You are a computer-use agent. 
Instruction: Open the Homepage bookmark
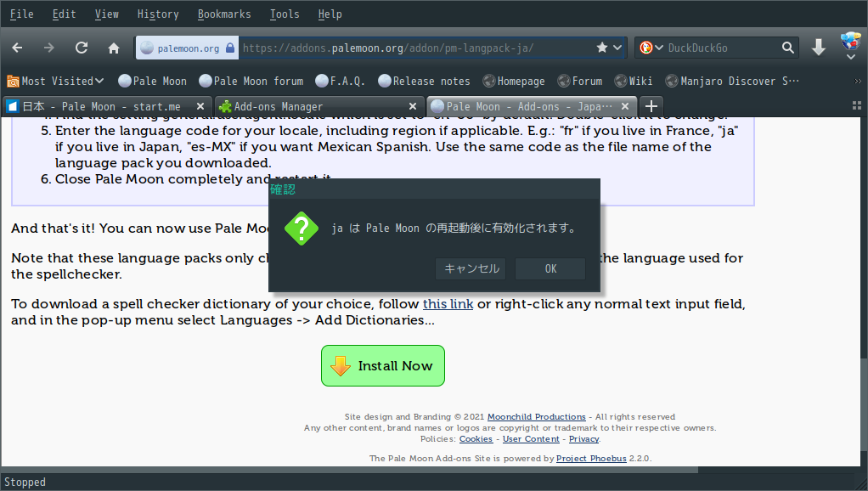(x=514, y=82)
